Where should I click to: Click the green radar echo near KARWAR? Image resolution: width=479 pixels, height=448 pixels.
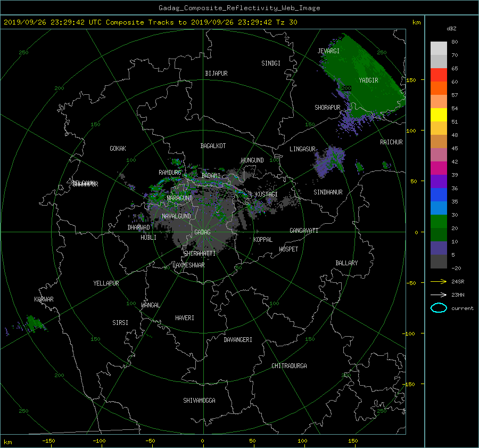pos(34,323)
